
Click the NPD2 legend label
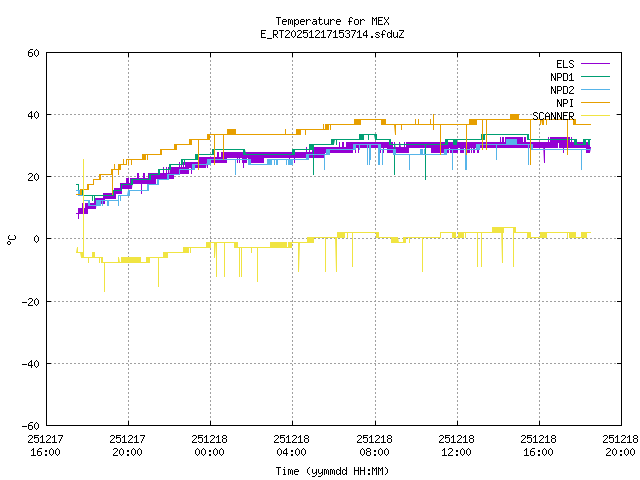tap(561, 89)
